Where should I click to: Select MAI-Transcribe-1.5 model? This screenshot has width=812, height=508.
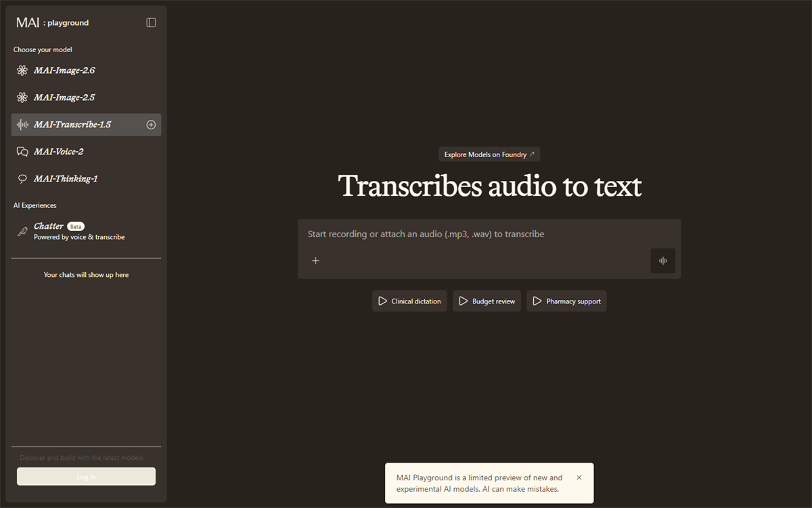click(86, 125)
